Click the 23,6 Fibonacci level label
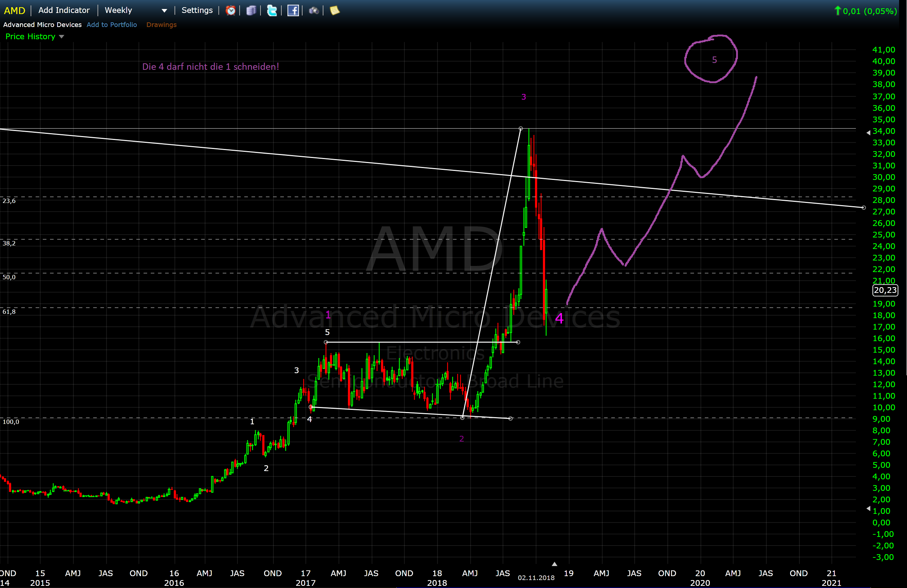This screenshot has width=907, height=588. (x=9, y=201)
